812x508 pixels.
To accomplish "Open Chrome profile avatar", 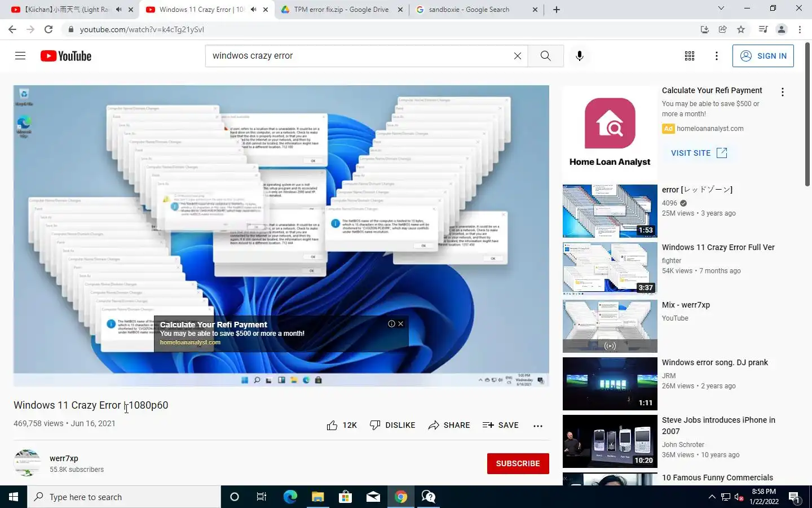I will 782,29.
